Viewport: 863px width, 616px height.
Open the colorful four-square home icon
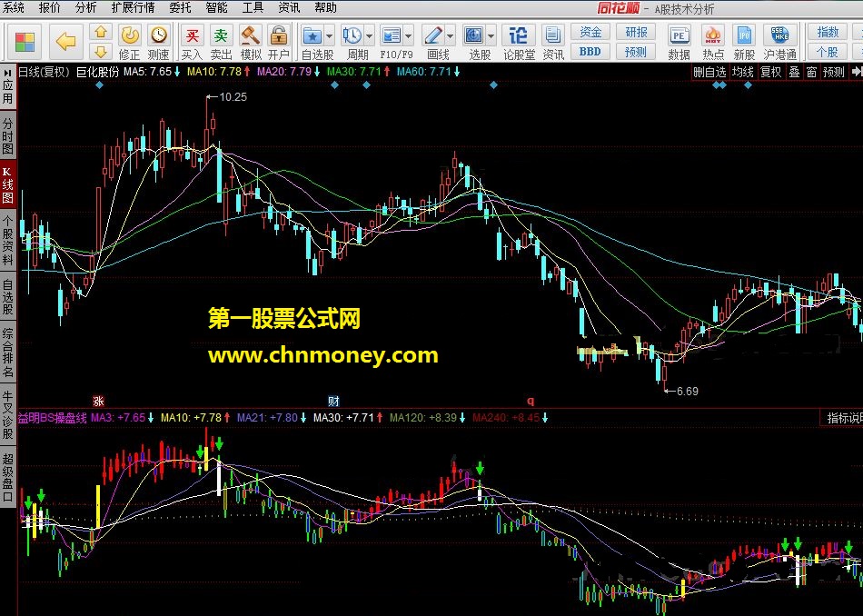click(x=25, y=41)
